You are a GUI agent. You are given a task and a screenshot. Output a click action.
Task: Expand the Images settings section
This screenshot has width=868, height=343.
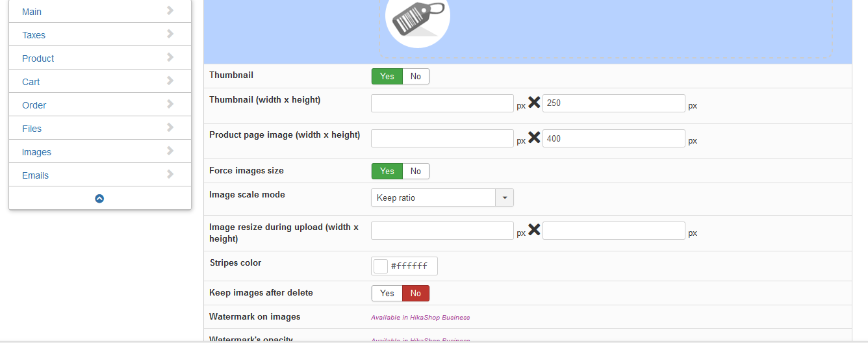(36, 152)
